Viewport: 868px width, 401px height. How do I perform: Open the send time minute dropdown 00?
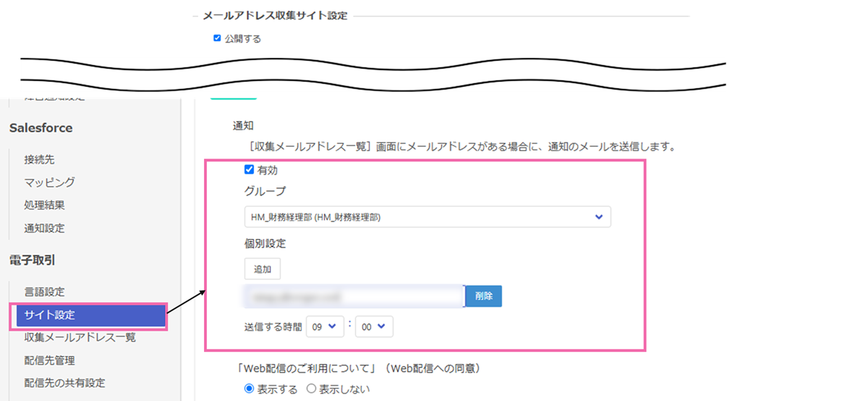(x=374, y=326)
